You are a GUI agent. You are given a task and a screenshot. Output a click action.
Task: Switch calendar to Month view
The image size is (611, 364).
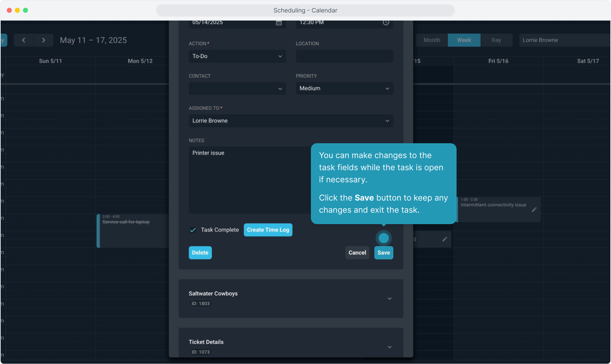pyautogui.click(x=432, y=40)
